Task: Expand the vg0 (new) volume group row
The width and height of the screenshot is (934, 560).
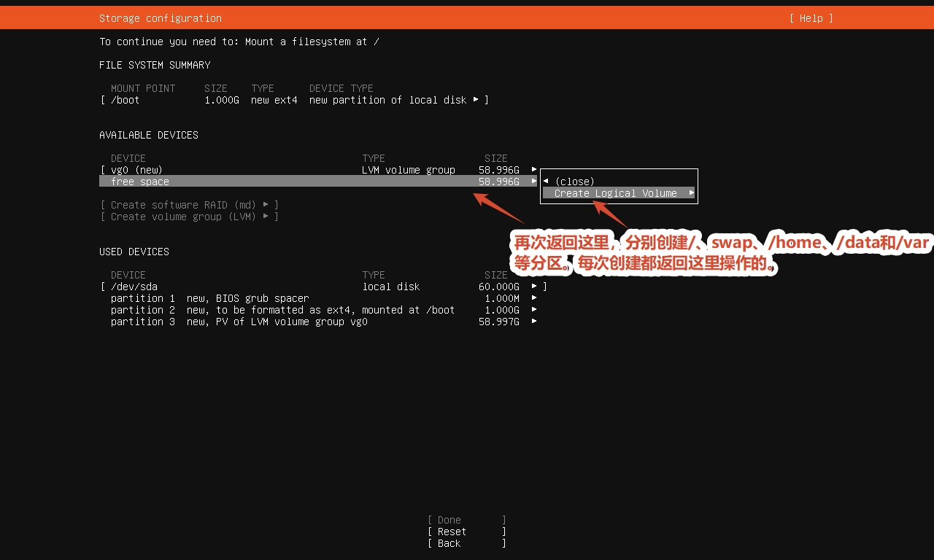Action: pyautogui.click(x=318, y=170)
